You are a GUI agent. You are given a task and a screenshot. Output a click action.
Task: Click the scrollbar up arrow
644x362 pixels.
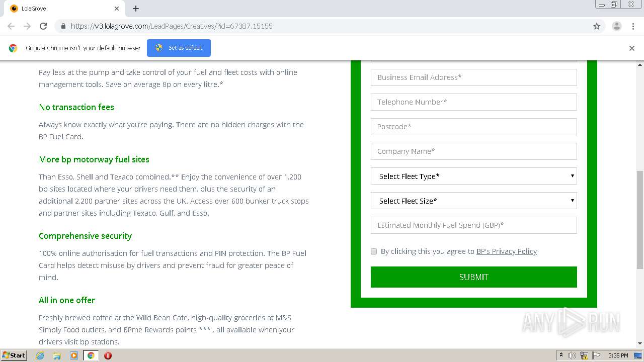[640, 64]
